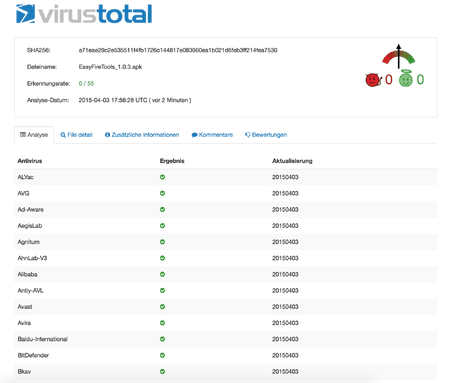The height and width of the screenshot is (383, 450).
Task: Switch to the Bewertungen tab
Action: [x=266, y=135]
